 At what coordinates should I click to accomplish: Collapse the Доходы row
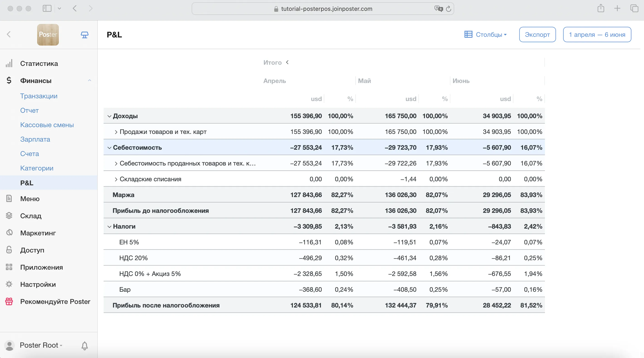(109, 116)
